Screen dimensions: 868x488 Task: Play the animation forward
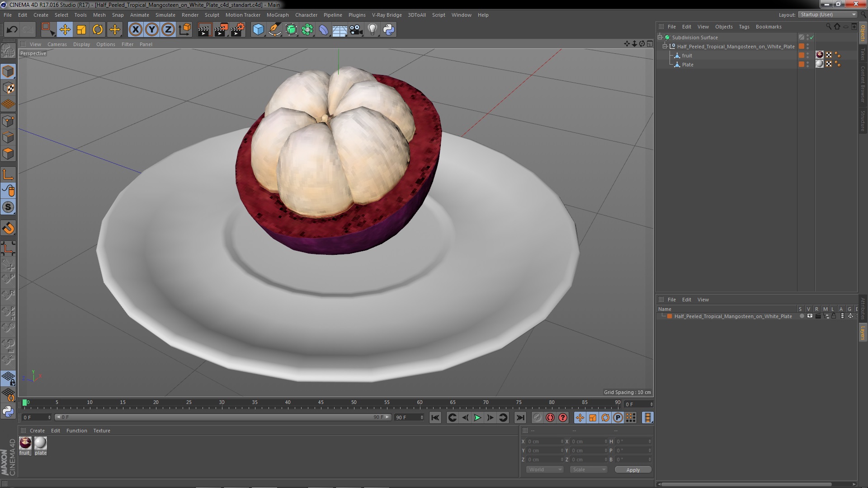[477, 418]
